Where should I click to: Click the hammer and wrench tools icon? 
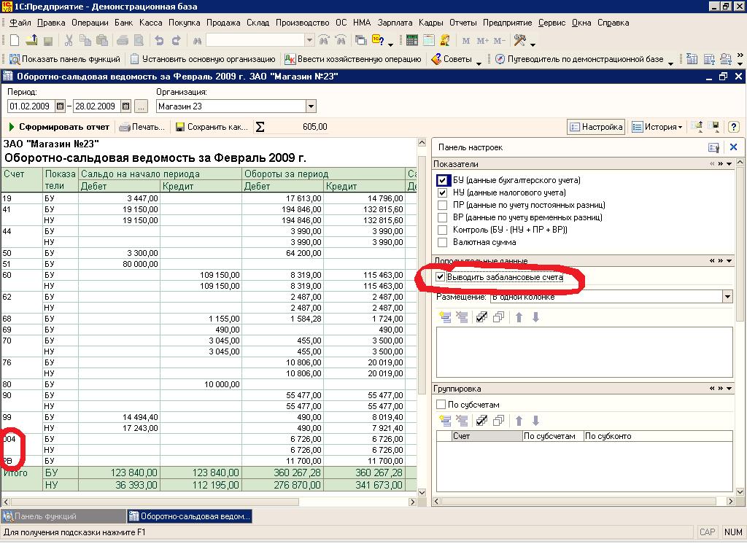click(519, 41)
